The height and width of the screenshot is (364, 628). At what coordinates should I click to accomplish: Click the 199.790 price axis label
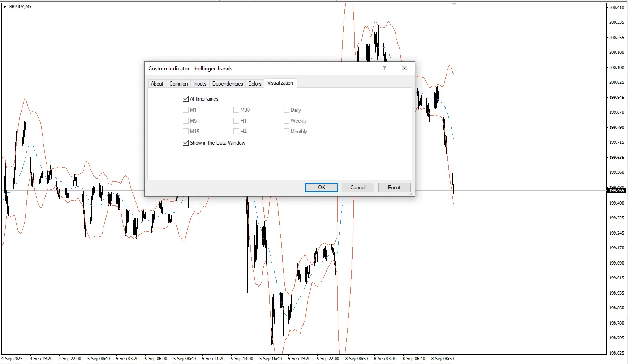(617, 128)
